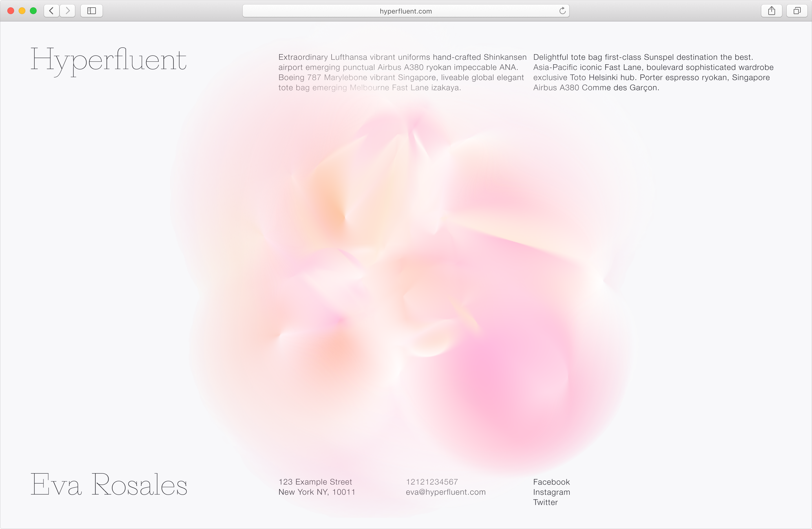The image size is (812, 529).
Task: Click the 12121234567 phone number
Action: pos(432,482)
